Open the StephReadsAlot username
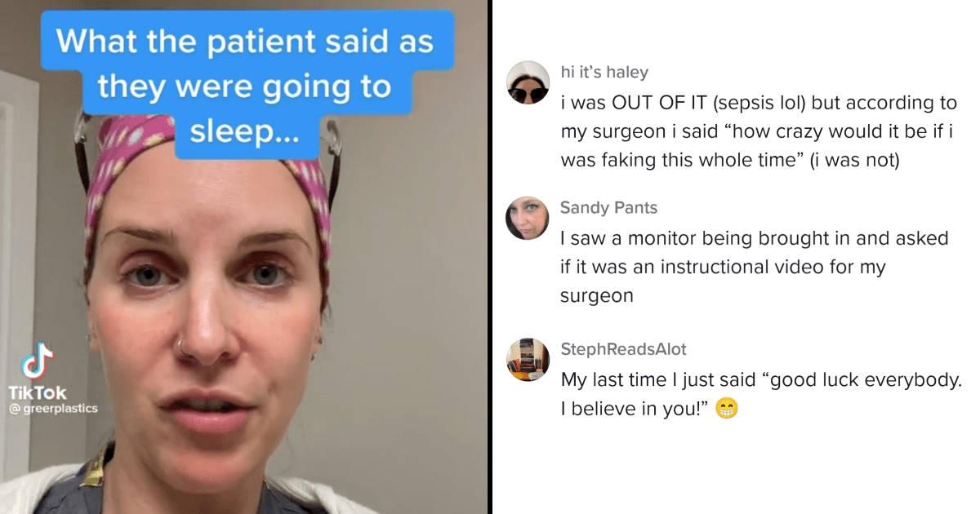Viewport: 980px width, 514px height. click(x=623, y=349)
